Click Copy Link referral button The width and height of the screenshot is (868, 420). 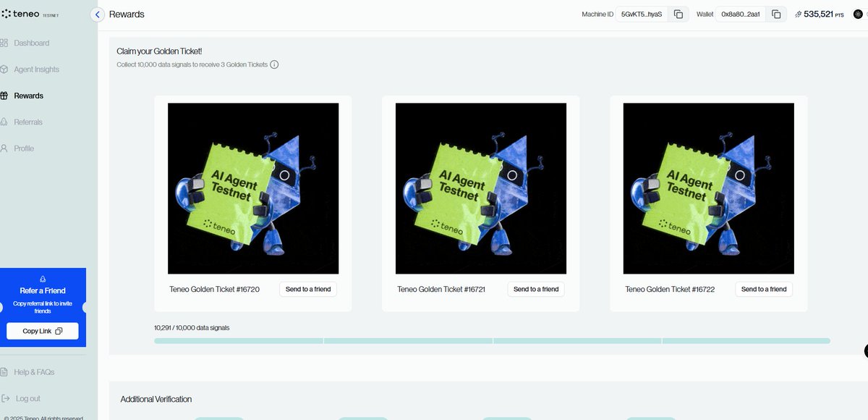pos(43,331)
